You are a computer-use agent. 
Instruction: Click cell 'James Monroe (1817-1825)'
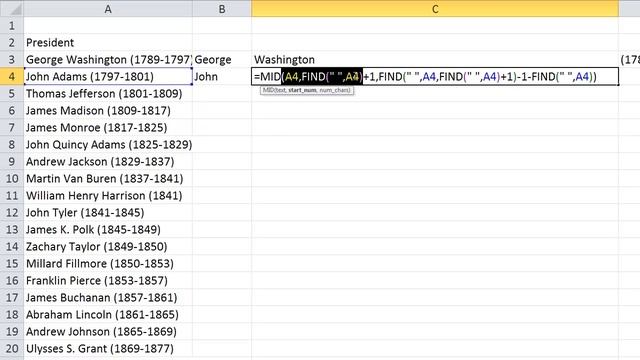[x=108, y=128]
